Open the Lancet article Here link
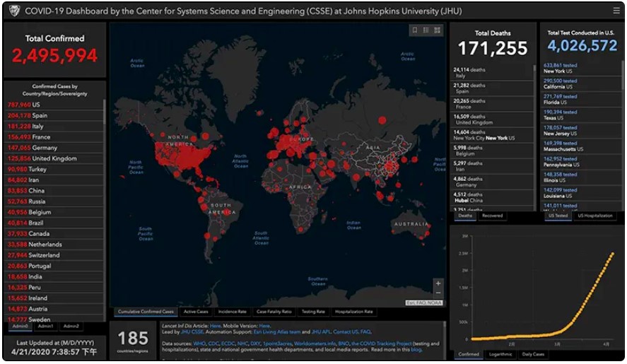The height and width of the screenshot is (364, 627). pyautogui.click(x=215, y=326)
